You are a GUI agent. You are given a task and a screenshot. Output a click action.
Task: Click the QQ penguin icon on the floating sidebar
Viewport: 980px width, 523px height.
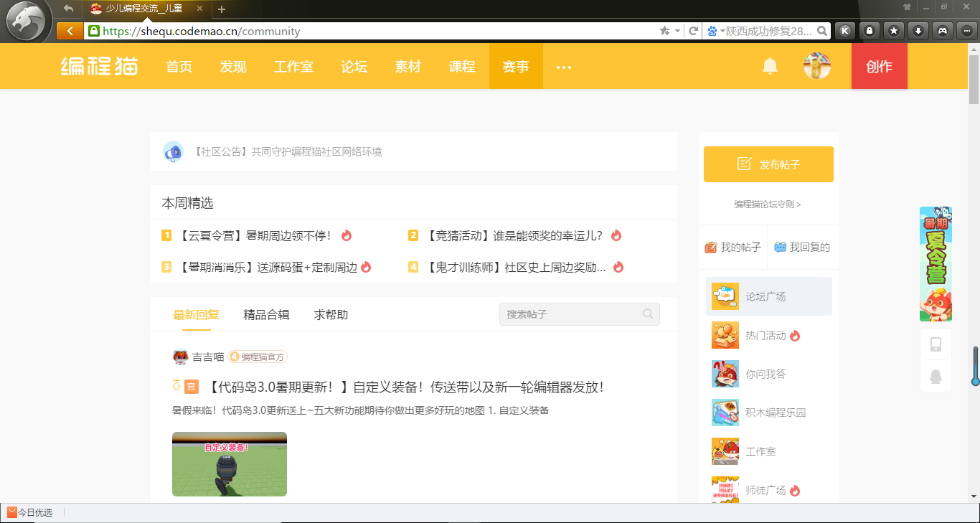click(x=936, y=376)
